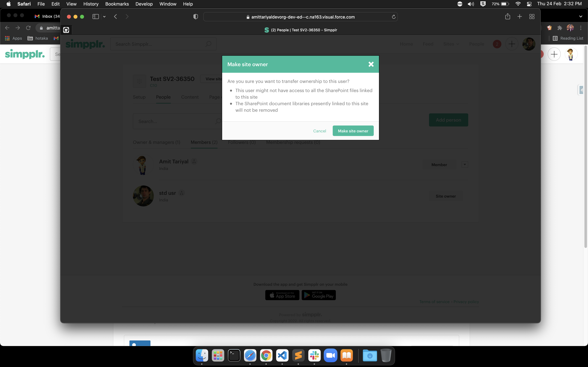Click the Wi-Fi icon in menu bar
Viewport: 588px width, 367px height.
(518, 4)
